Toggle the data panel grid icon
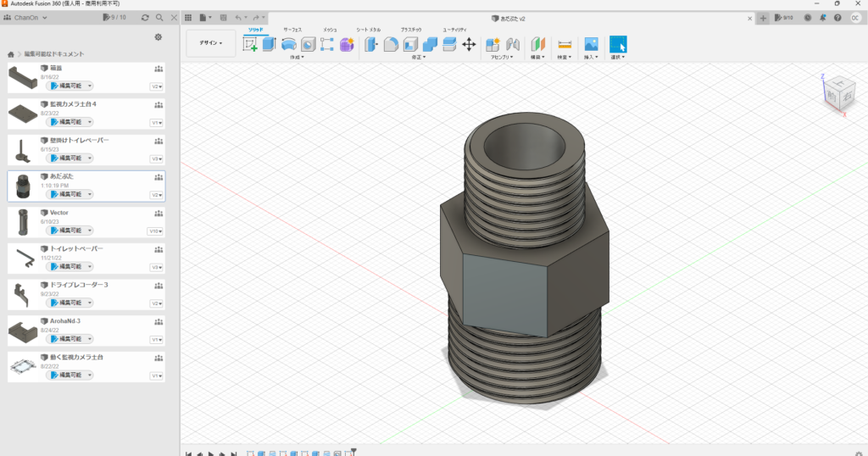 point(188,17)
